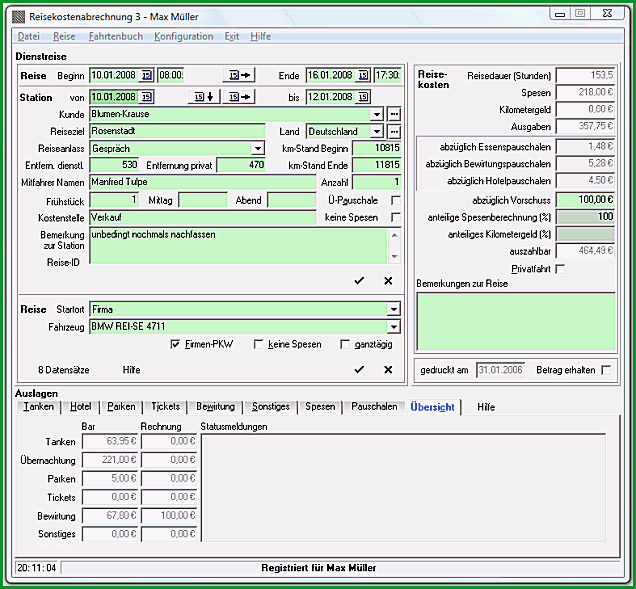
Task: Switch to Tanken tab
Action: [39, 407]
